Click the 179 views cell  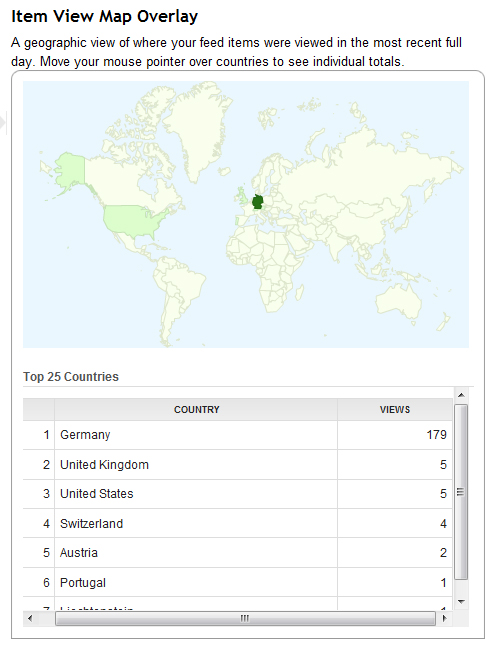coord(395,435)
